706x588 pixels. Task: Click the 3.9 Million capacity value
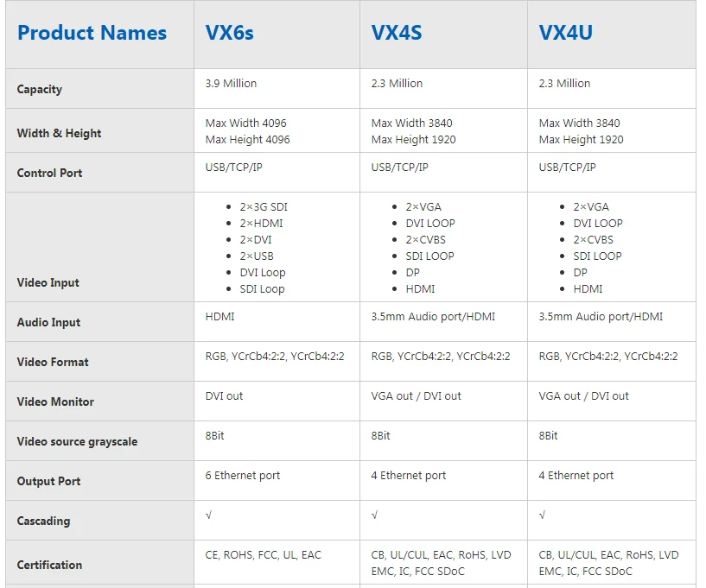231,84
